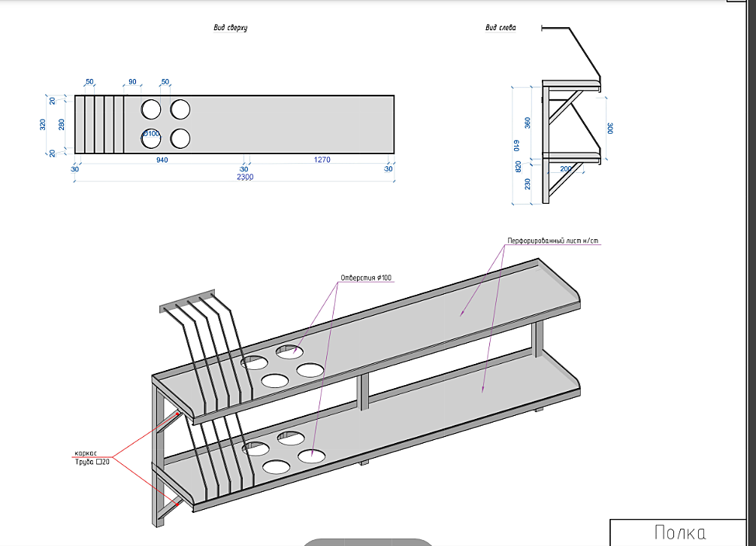
Task: Click the rotated 300 dimension in left view
Action: point(609,128)
